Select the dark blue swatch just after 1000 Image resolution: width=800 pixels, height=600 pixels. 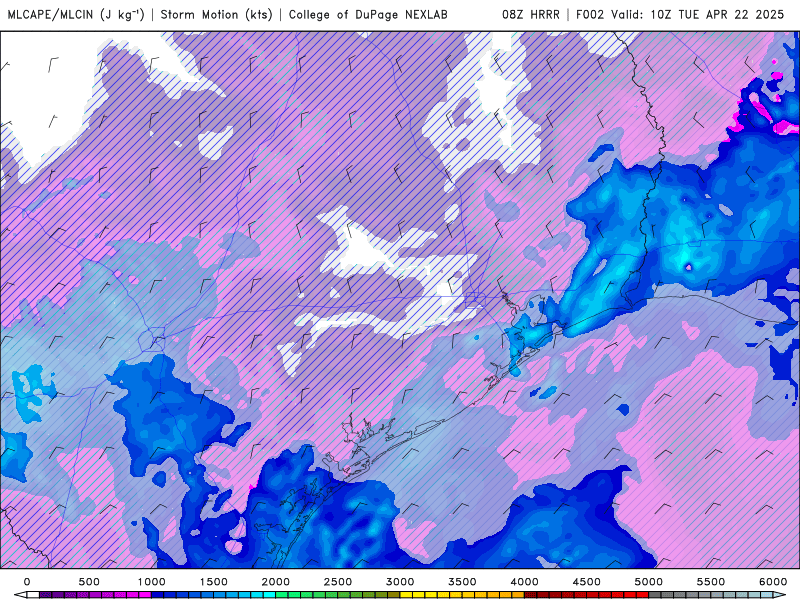click(157, 595)
